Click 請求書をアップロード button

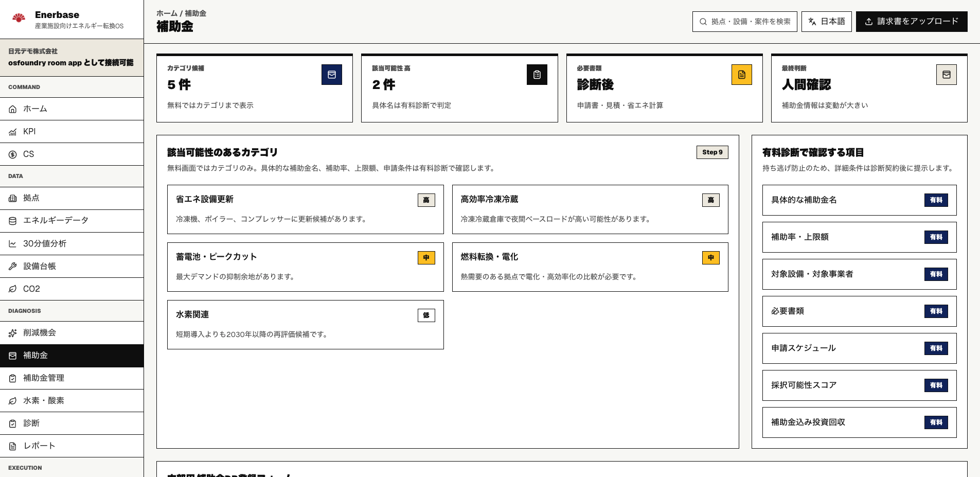[x=912, y=22]
